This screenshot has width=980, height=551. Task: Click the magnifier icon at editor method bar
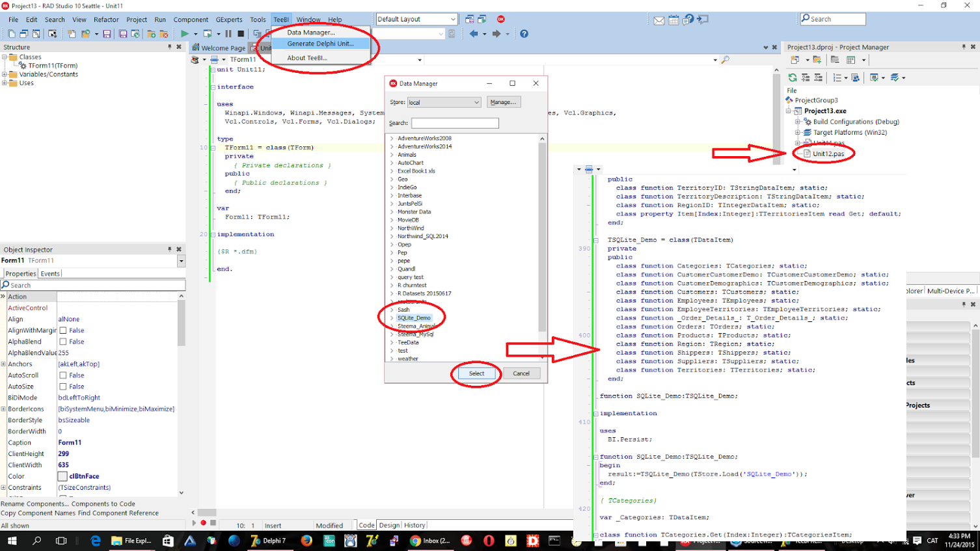click(x=725, y=60)
